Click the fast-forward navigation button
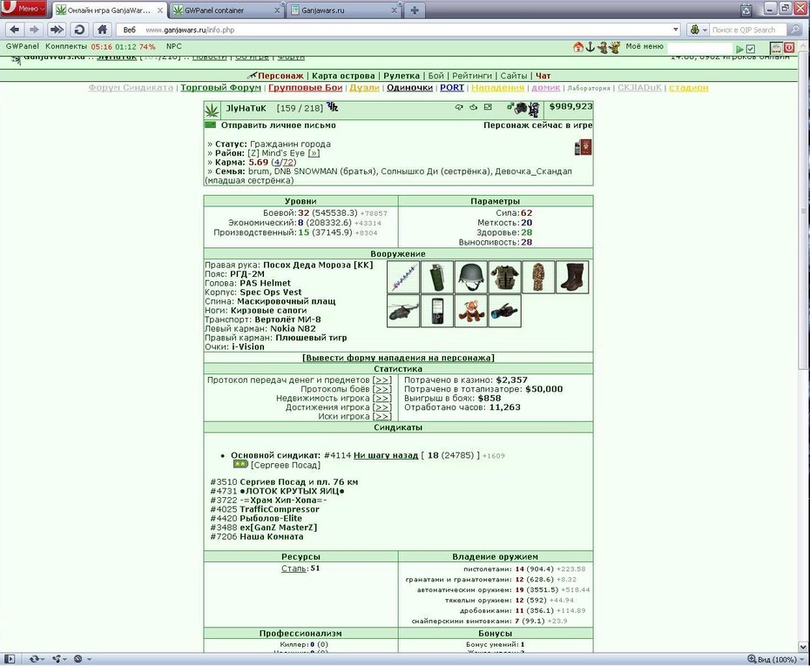810x672 pixels. pyautogui.click(x=57, y=30)
